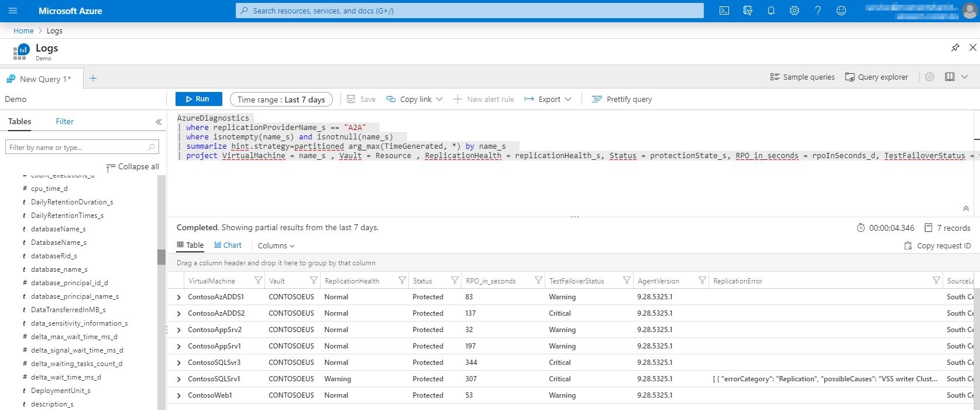Filter the TestFailoverStatus column
This screenshot has width=980, height=410.
[x=627, y=281]
